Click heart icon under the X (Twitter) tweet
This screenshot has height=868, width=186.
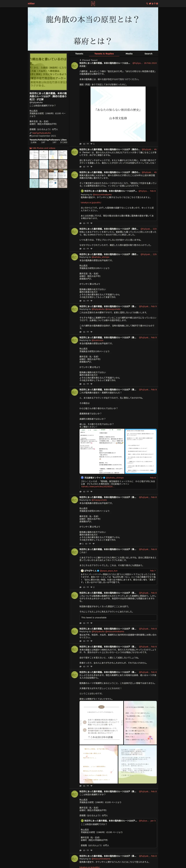point(92,167)
